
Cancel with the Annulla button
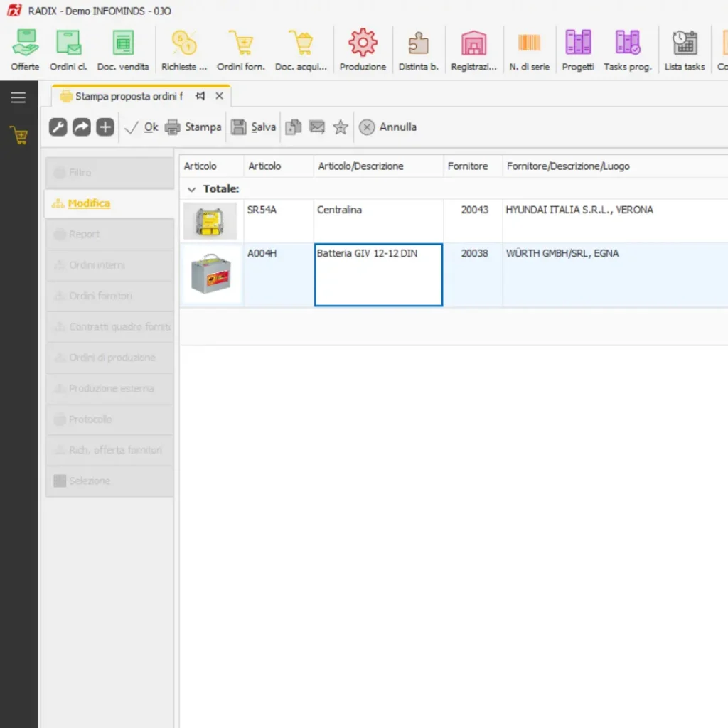(x=388, y=127)
